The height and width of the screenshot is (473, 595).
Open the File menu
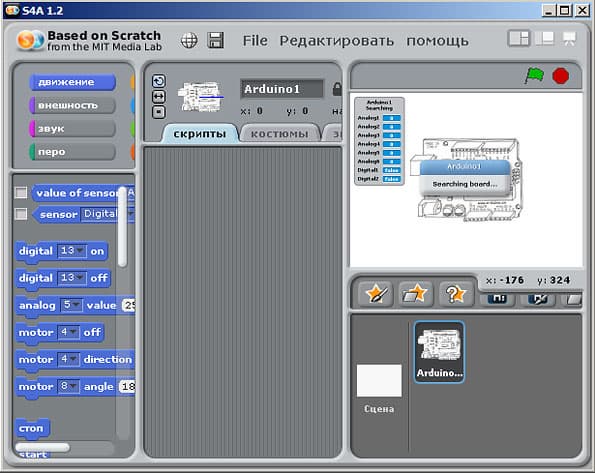pos(255,41)
